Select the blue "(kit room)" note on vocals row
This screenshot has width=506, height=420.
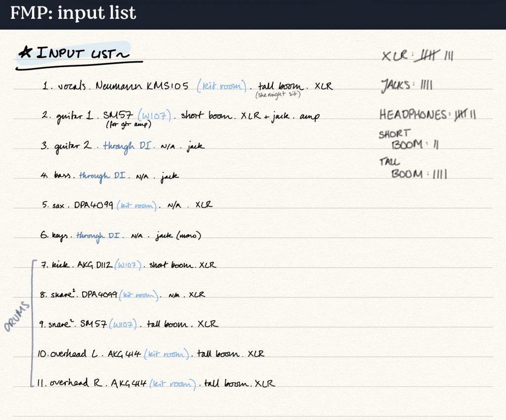point(221,86)
